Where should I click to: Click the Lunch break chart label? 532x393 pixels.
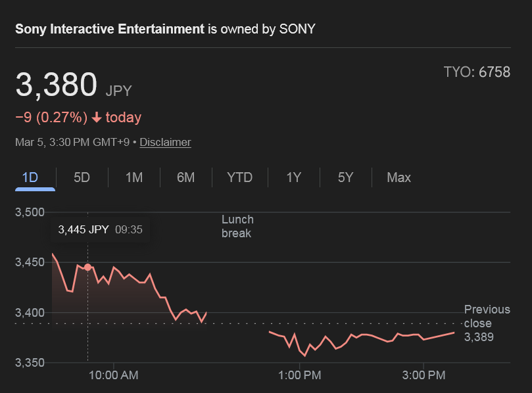[x=237, y=227]
